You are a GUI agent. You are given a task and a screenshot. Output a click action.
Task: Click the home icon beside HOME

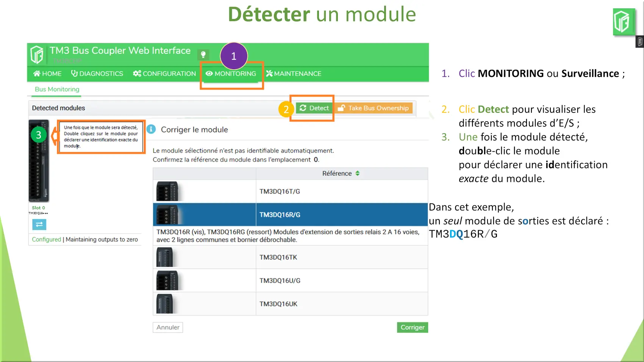click(x=37, y=73)
